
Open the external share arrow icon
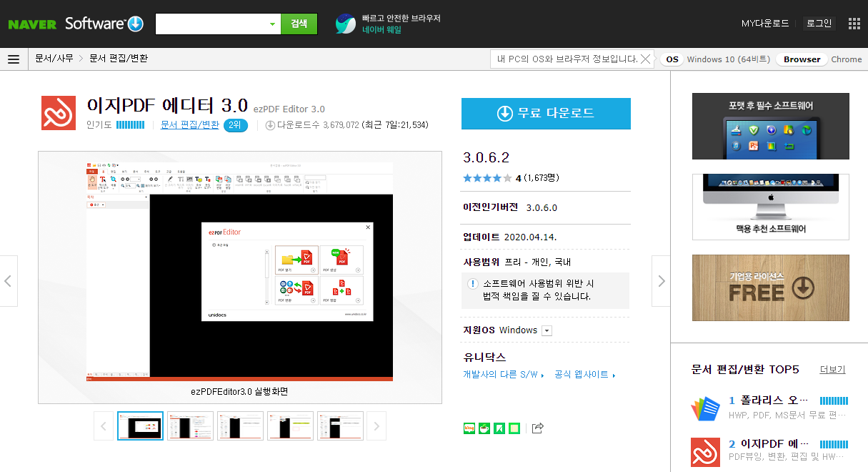coord(538,428)
